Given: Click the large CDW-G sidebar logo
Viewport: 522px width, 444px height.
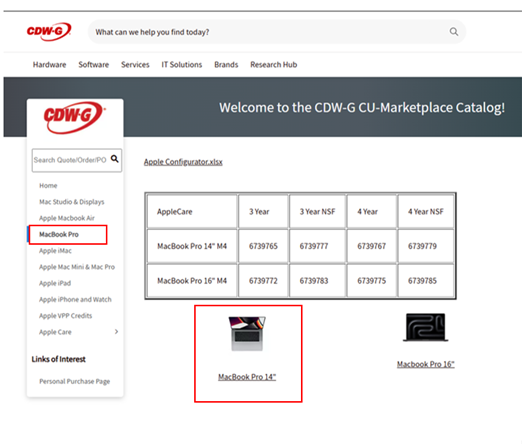Looking at the screenshot, I should tap(74, 117).
